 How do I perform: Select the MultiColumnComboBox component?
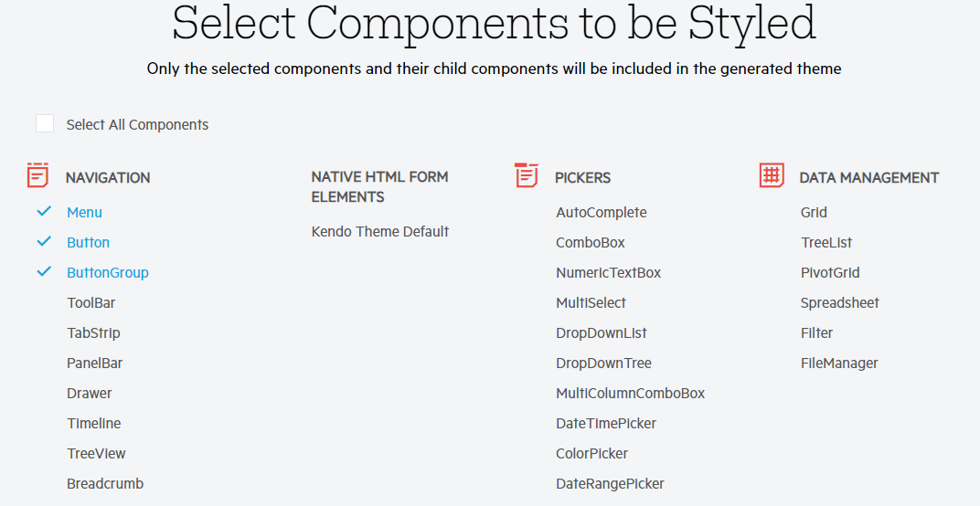(631, 394)
